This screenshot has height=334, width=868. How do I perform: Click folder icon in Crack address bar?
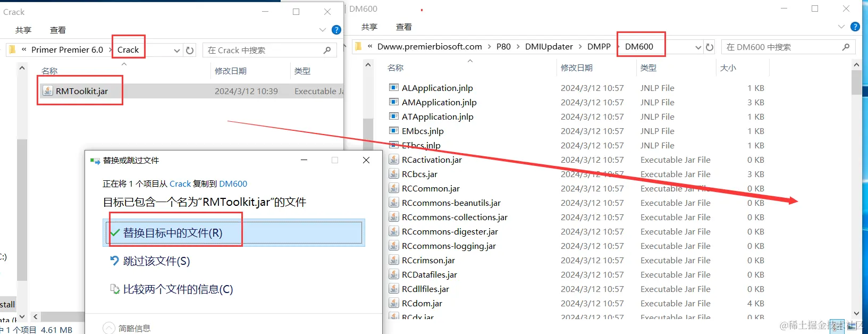tap(12, 49)
